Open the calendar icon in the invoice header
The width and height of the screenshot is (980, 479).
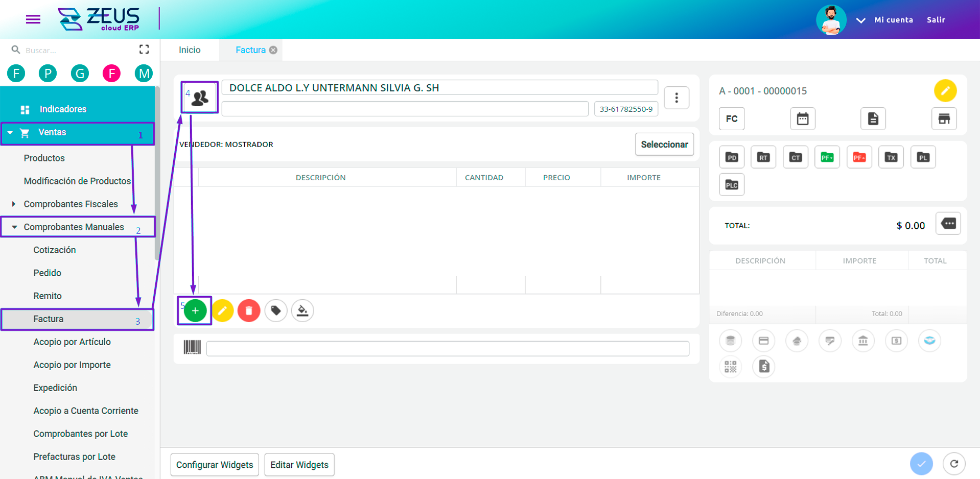[x=802, y=118]
